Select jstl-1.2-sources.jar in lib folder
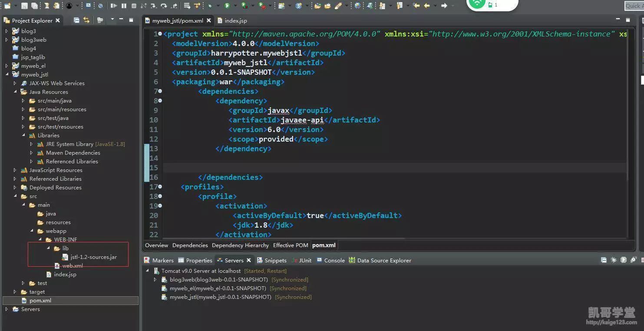This screenshot has height=331, width=644. point(89,257)
